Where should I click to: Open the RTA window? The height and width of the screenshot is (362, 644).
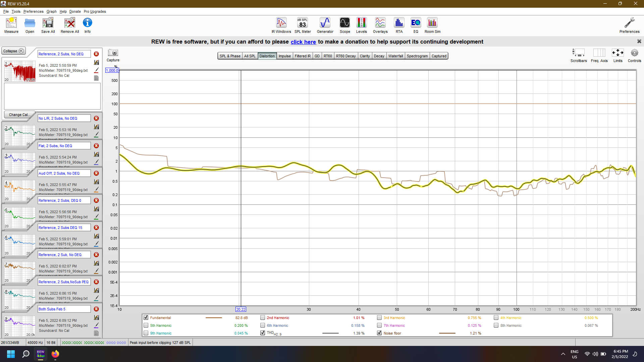pyautogui.click(x=399, y=25)
